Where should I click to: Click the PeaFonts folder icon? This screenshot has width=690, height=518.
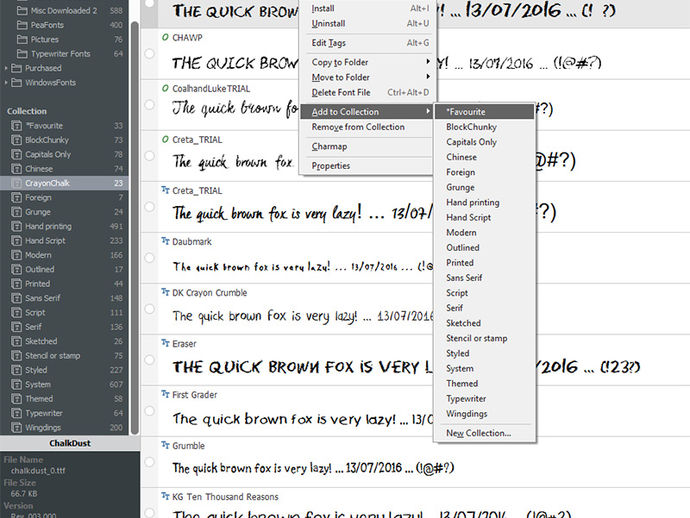point(22,25)
